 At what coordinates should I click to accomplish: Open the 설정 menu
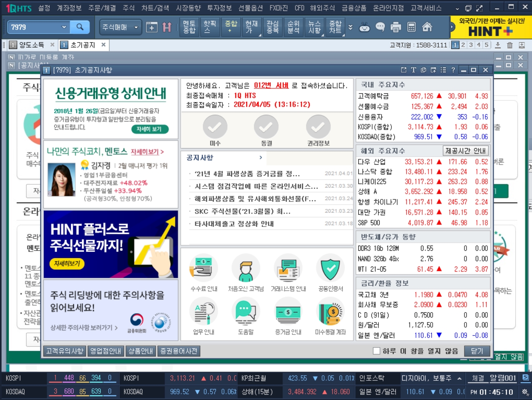click(x=44, y=8)
